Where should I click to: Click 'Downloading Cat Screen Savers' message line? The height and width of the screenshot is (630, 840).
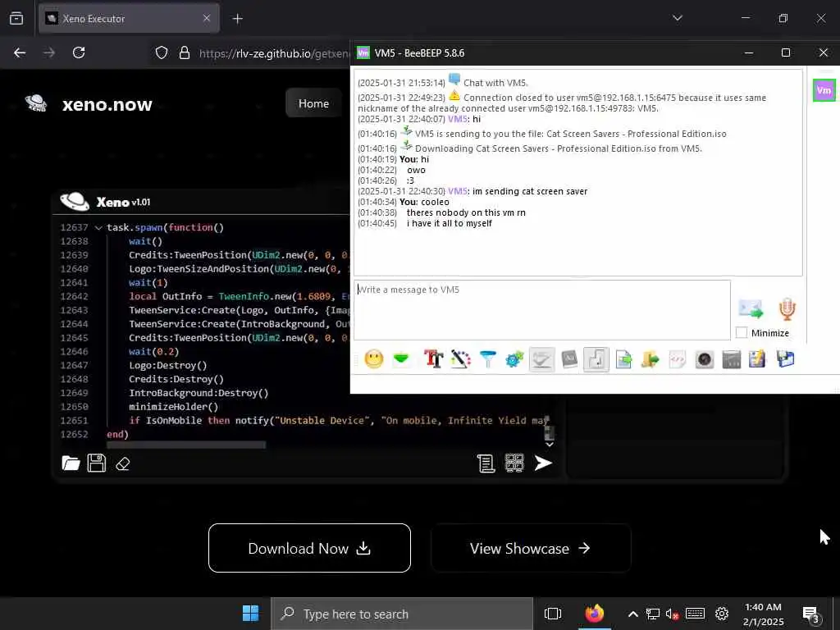tap(558, 148)
